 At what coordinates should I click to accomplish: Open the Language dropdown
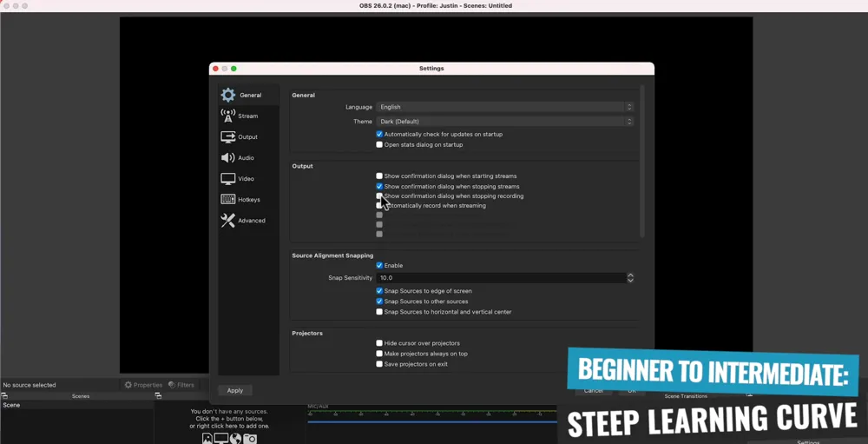tap(504, 107)
